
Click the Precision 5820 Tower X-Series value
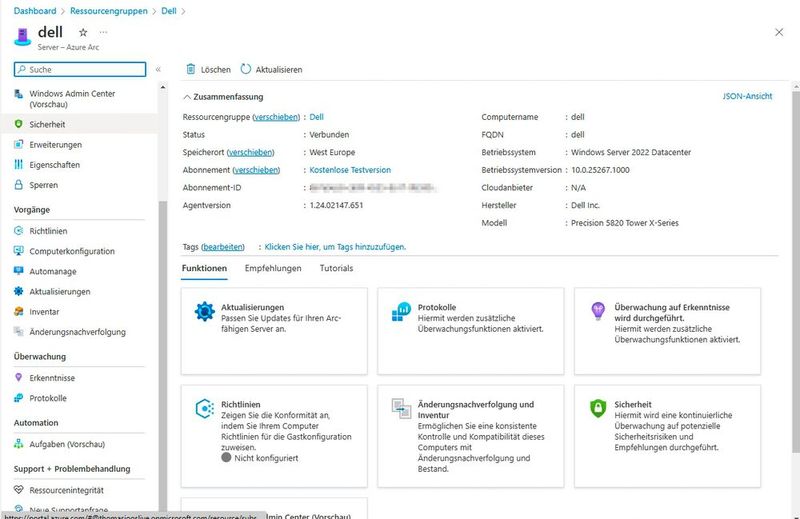[624, 223]
